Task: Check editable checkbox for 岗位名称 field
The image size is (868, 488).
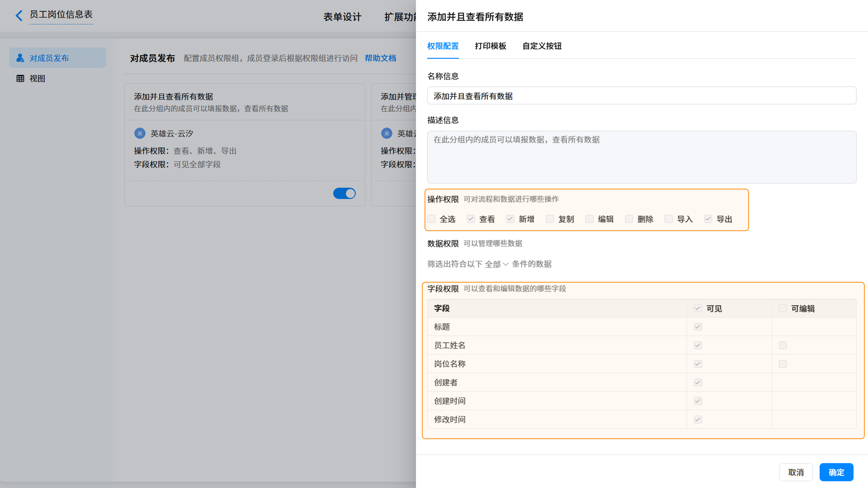Action: click(783, 364)
